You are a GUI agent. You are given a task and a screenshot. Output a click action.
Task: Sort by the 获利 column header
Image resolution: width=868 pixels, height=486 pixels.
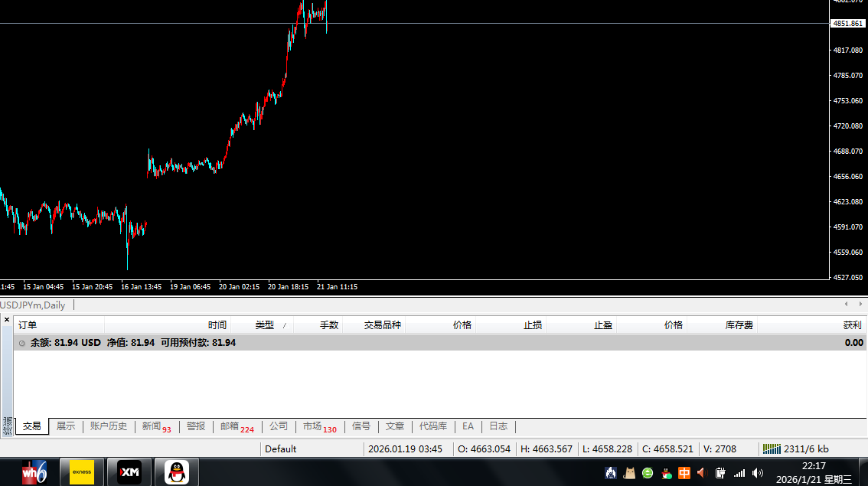[x=851, y=325]
